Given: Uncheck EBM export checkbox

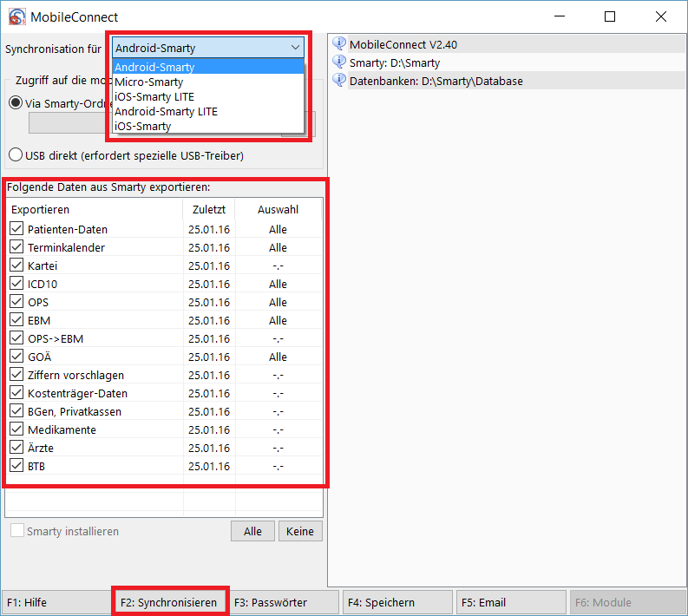Looking at the screenshot, I should coord(16,320).
